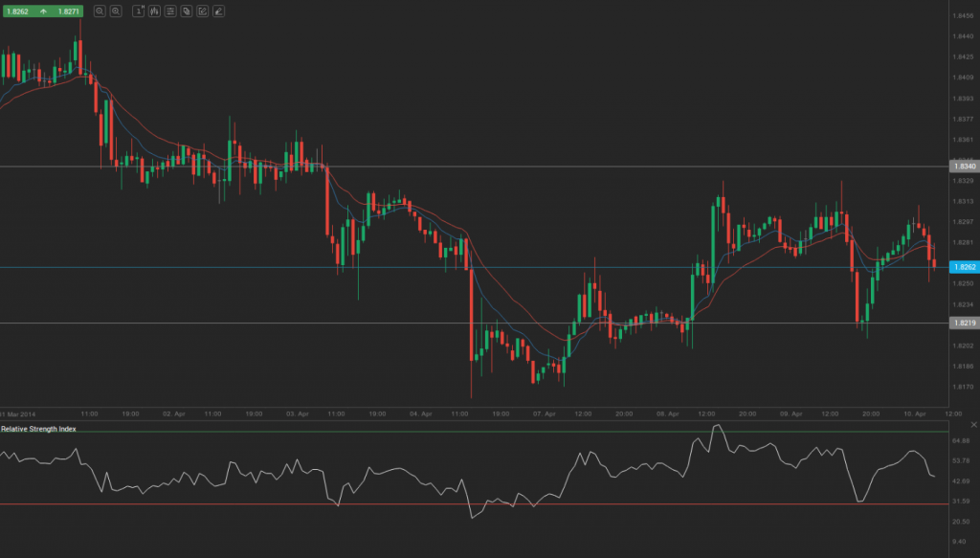Select the zoom in magnifier tool

coord(100,11)
